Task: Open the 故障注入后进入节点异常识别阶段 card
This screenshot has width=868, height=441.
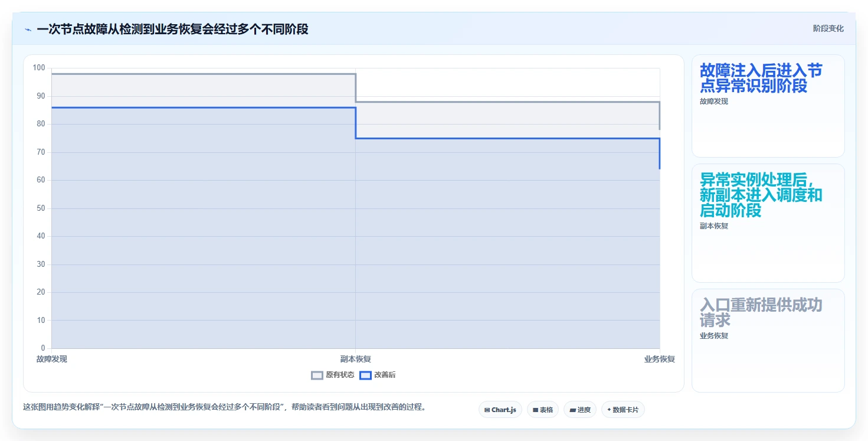Action: 768,106
